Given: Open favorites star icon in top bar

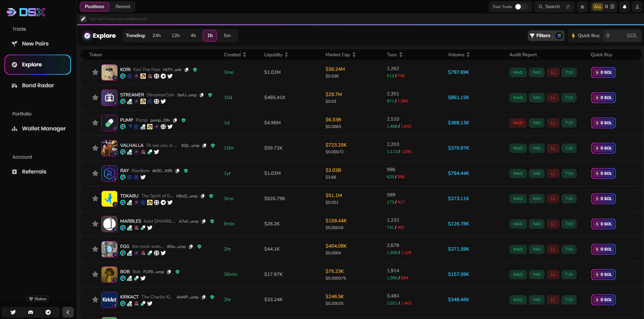Looking at the screenshot, I should click(582, 7).
